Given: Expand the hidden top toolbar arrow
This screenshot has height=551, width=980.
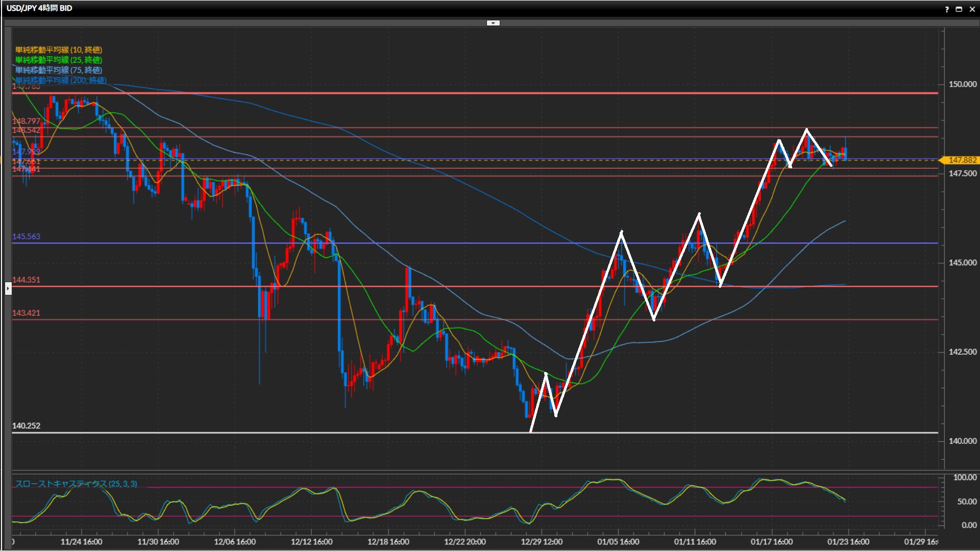Looking at the screenshot, I should (x=493, y=23).
